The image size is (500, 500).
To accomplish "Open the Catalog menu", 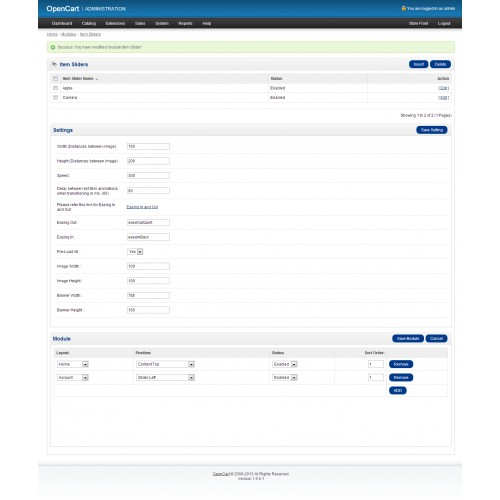I will (x=89, y=23).
